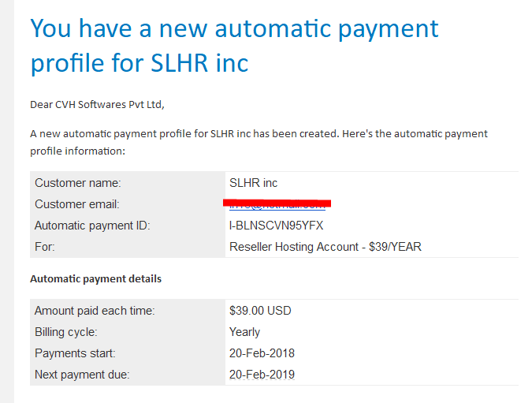Click the $39.00 USD amount value

point(260,311)
